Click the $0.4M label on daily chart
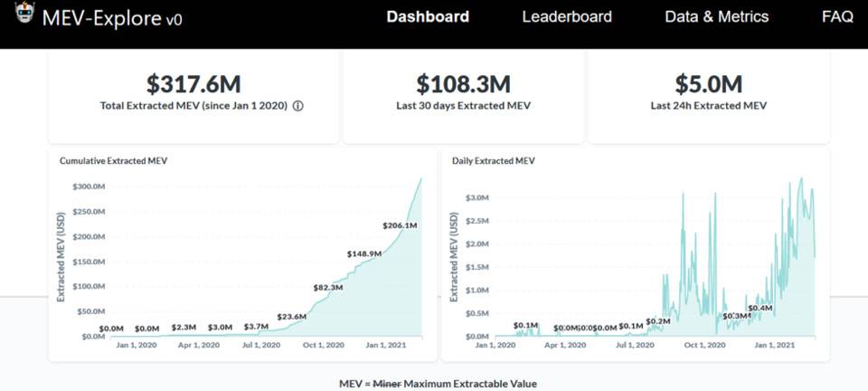The image size is (868, 391). 760,309
